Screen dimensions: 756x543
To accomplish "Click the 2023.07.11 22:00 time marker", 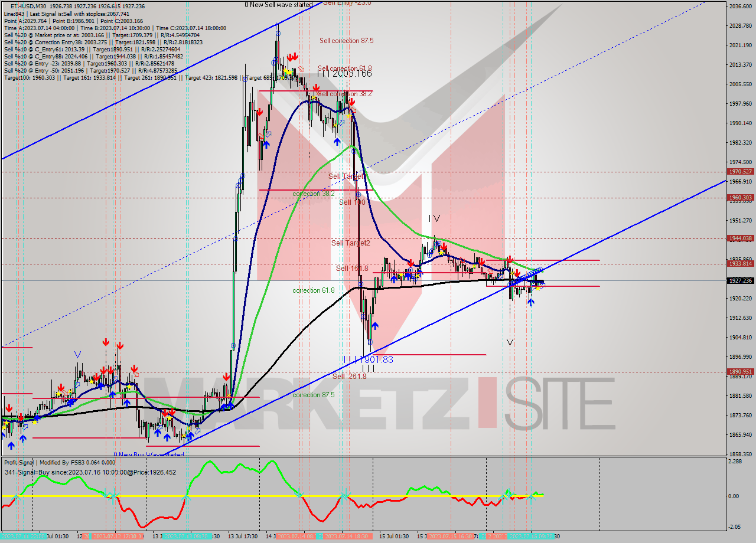I will [x=22, y=537].
